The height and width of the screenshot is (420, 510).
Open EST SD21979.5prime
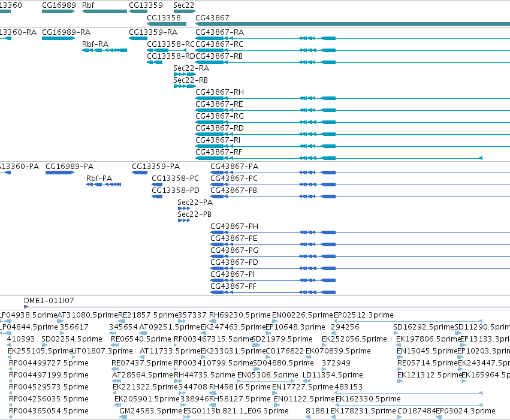[282, 339]
